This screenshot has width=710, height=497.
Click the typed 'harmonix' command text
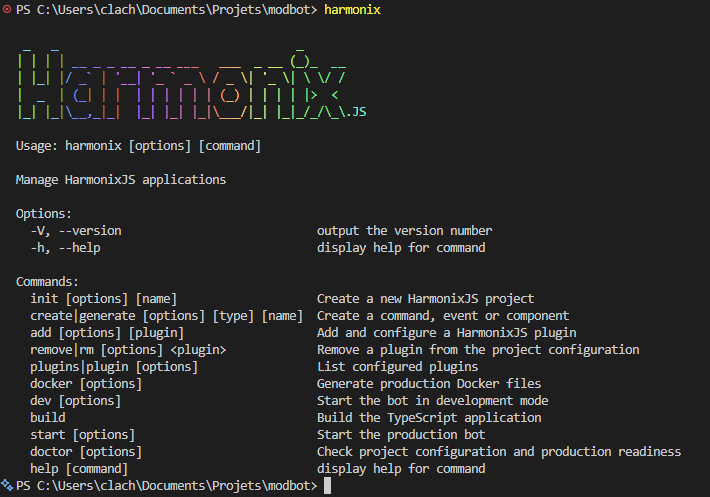click(352, 10)
